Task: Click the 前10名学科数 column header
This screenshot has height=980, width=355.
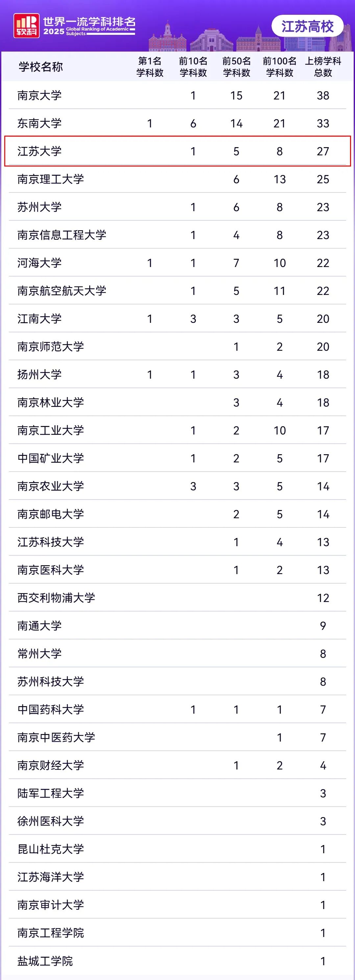Action: click(193, 67)
